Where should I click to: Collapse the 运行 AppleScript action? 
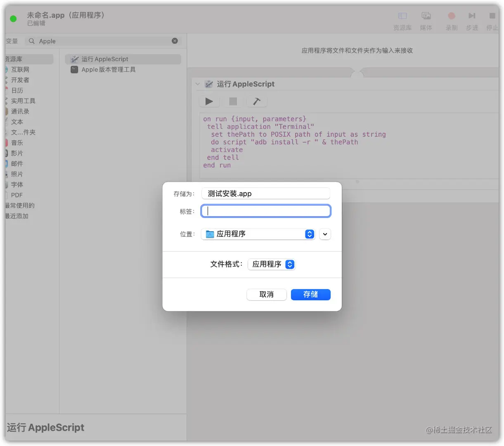pos(198,84)
